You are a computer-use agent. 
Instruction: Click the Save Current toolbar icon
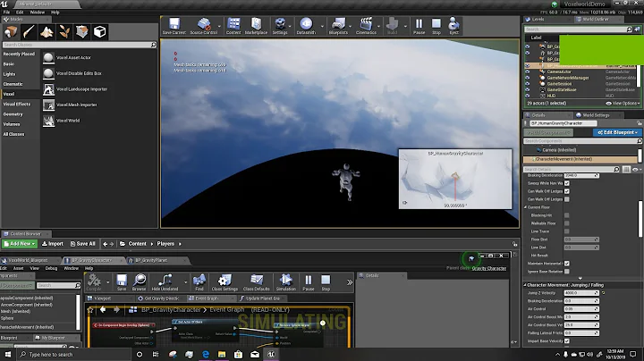click(x=174, y=25)
